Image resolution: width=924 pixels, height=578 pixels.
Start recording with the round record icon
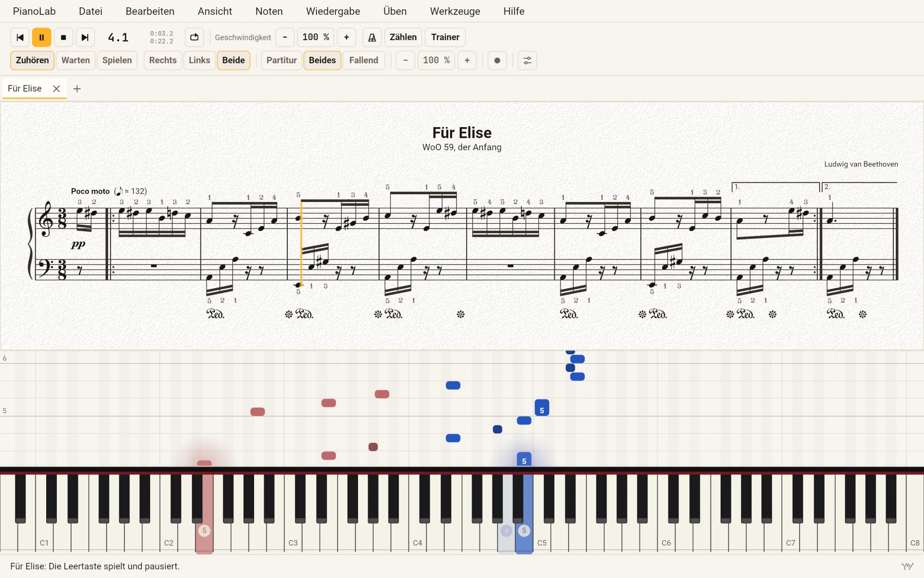point(497,61)
